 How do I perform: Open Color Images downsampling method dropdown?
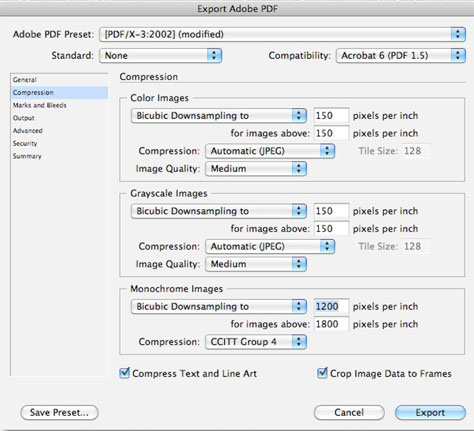(219, 116)
